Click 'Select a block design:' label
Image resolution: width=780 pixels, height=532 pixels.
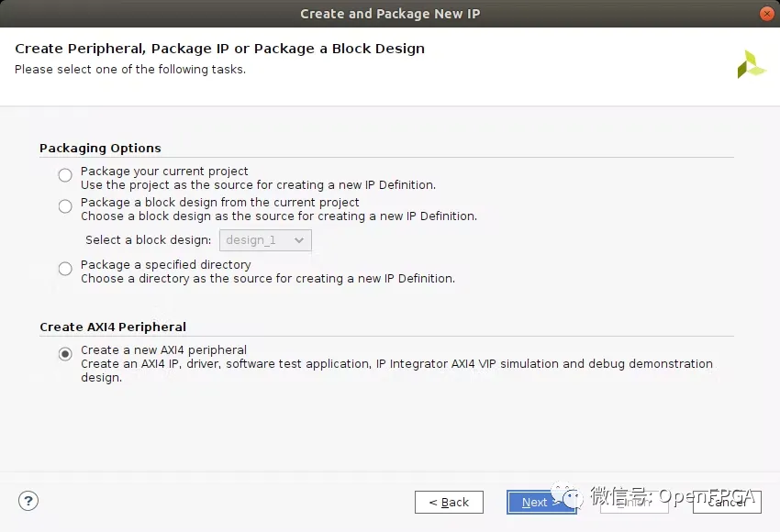(149, 240)
